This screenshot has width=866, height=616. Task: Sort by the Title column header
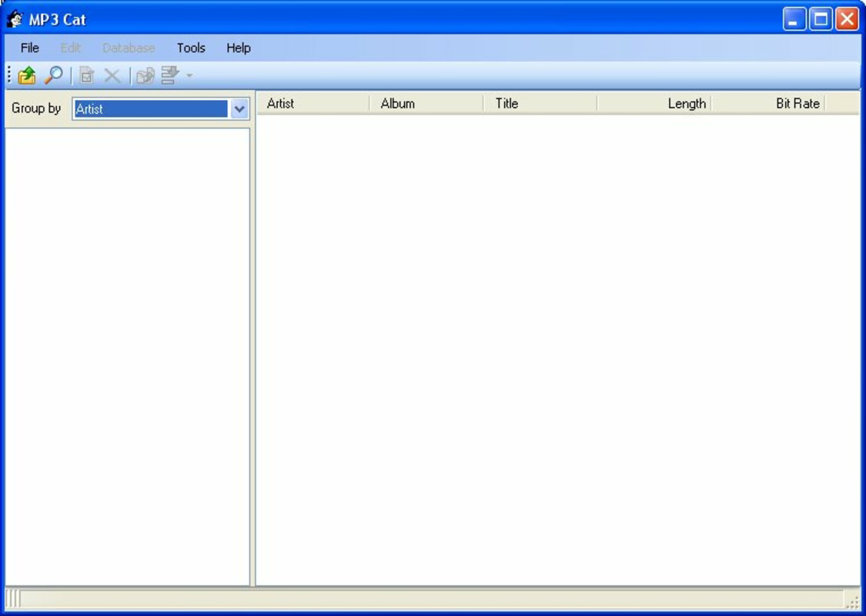click(x=540, y=103)
